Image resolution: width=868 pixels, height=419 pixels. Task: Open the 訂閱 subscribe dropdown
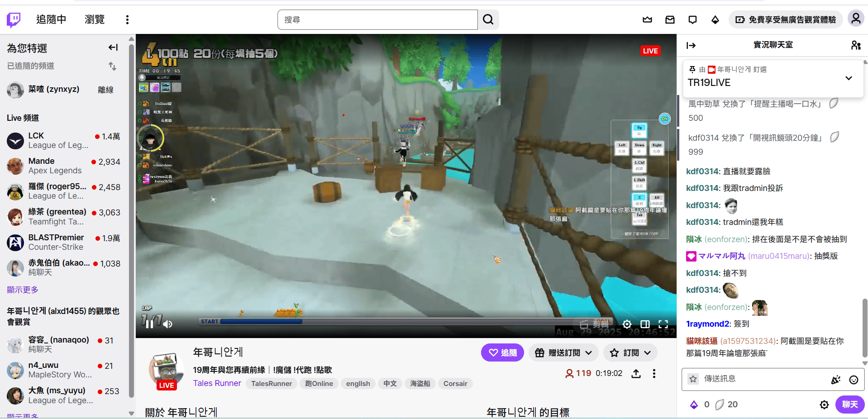tap(630, 352)
